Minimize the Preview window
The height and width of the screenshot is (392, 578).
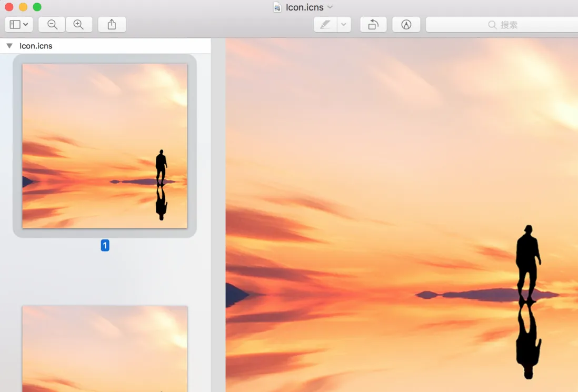tap(23, 7)
